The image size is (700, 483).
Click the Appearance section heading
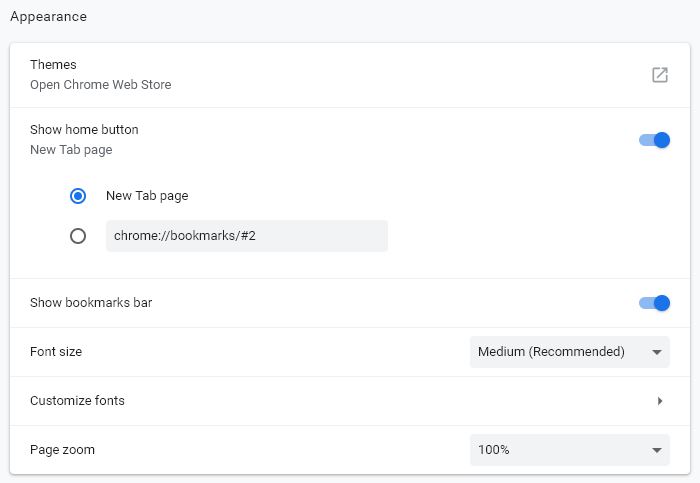(48, 17)
